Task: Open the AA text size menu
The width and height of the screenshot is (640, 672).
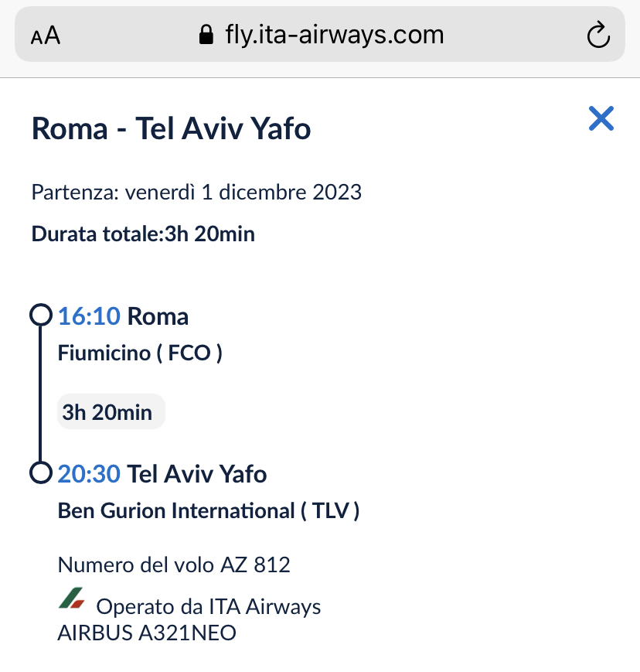Action: pyautogui.click(x=46, y=36)
